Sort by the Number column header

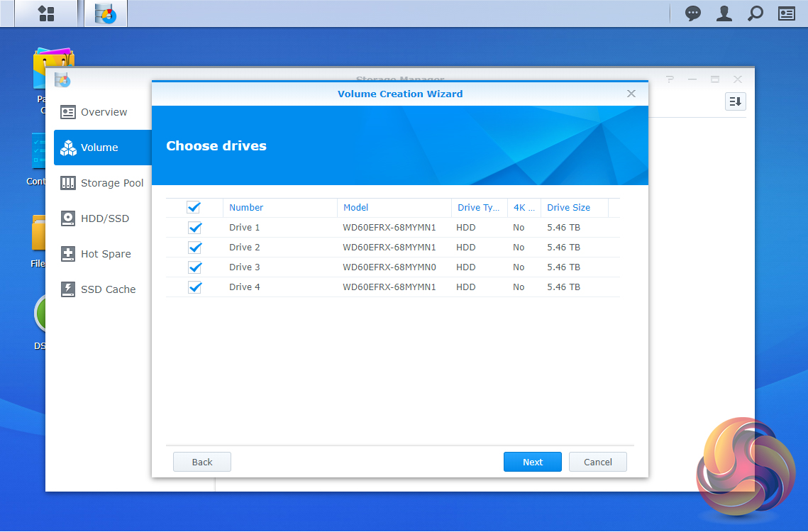(280, 208)
